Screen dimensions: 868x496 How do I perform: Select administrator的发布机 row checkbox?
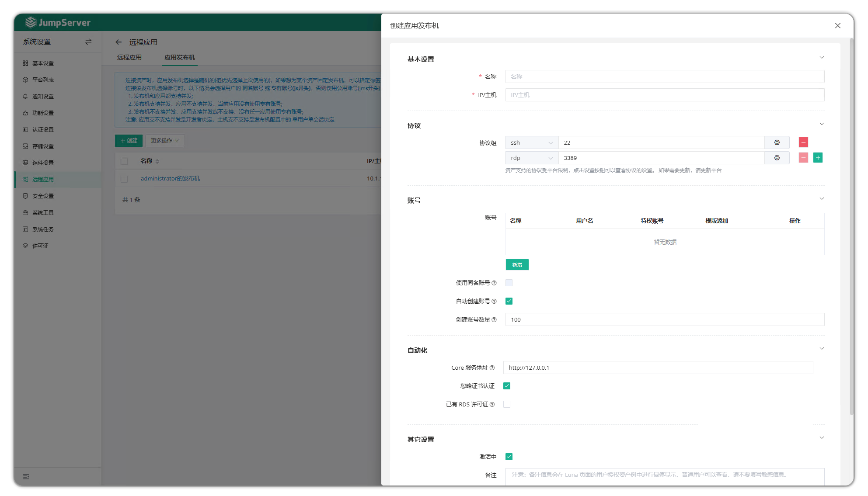[124, 179]
